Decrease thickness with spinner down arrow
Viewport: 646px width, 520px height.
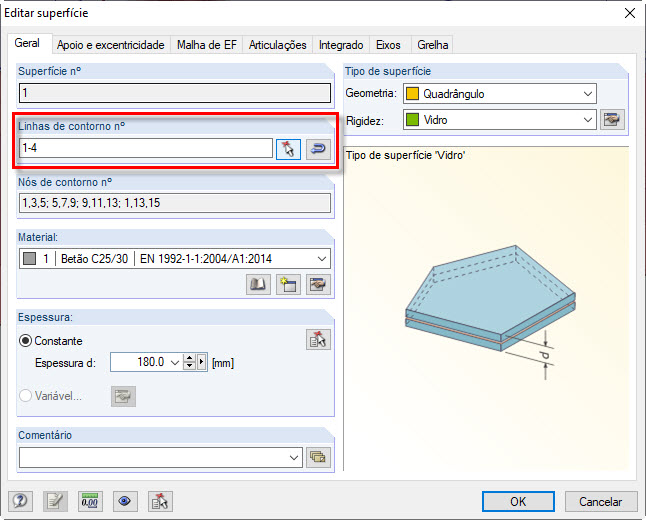189,366
